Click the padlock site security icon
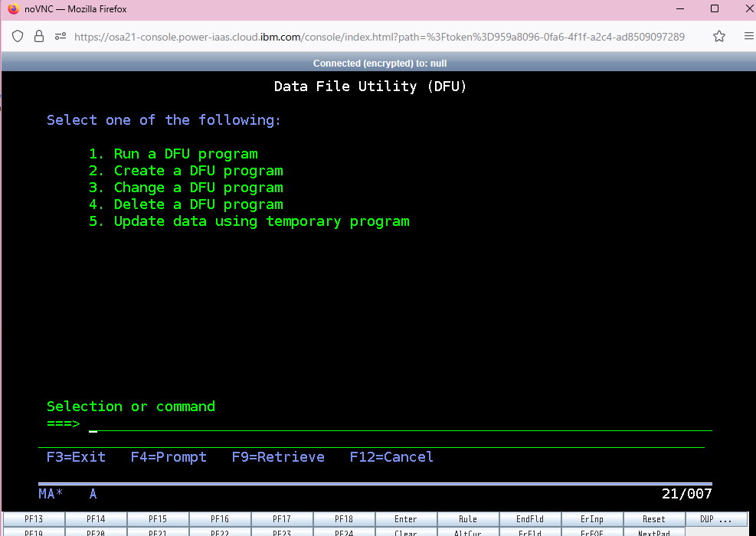756x536 pixels. point(39,36)
